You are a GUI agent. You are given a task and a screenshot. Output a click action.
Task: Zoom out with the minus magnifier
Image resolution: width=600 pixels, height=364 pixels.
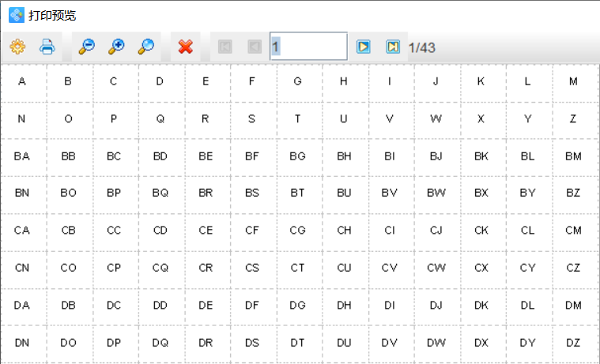click(x=86, y=47)
